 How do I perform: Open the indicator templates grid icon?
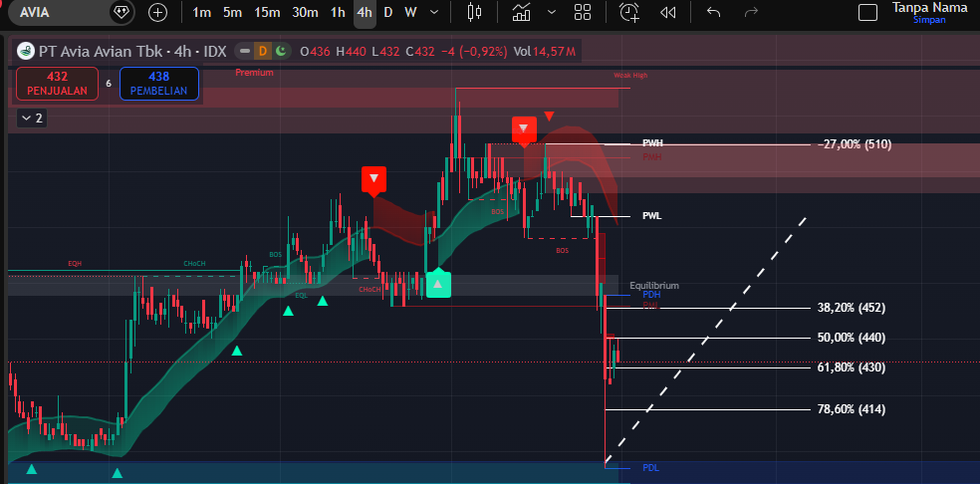[x=583, y=12]
